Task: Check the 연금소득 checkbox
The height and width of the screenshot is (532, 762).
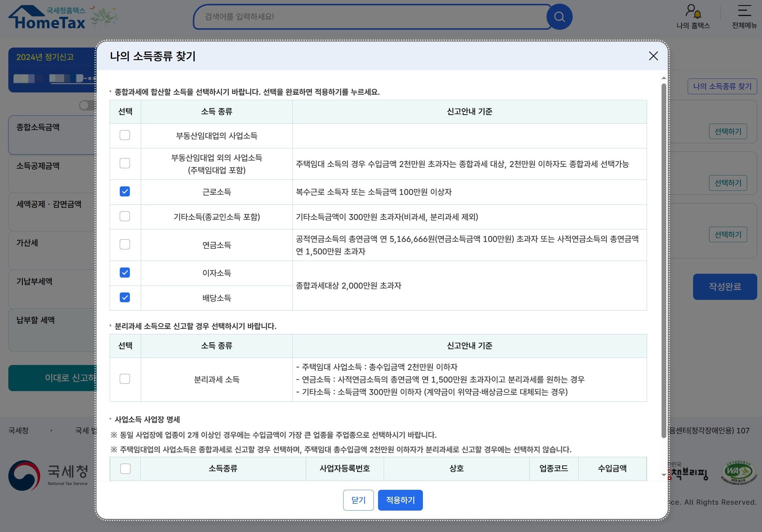Action: point(125,244)
